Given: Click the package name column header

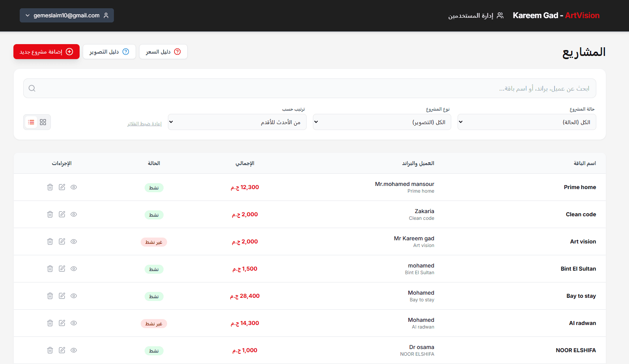Looking at the screenshot, I should coord(584,163).
